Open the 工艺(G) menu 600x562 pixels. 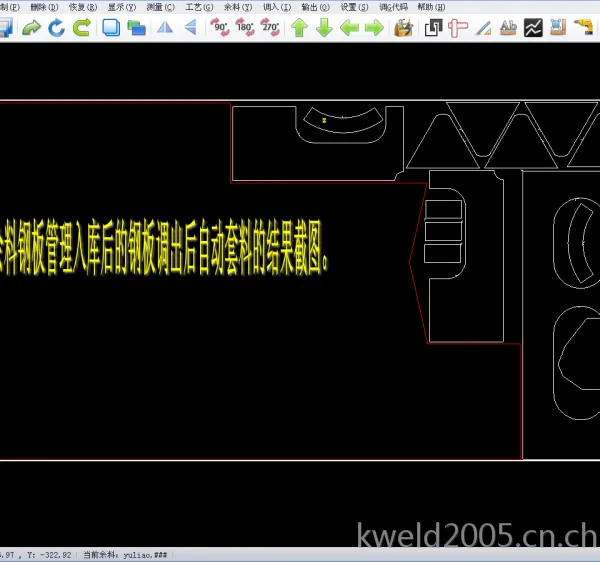[199, 7]
